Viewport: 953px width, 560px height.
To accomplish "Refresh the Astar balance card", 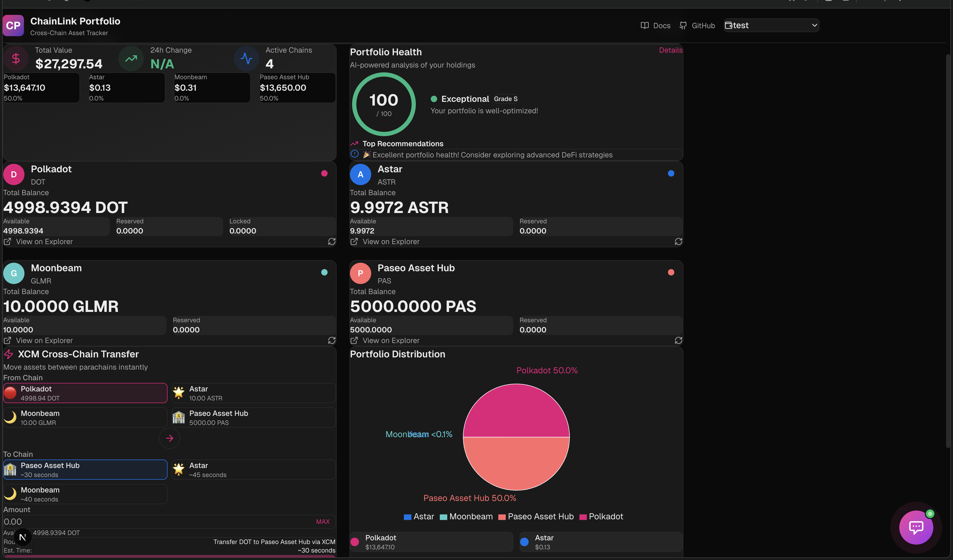I will point(678,242).
